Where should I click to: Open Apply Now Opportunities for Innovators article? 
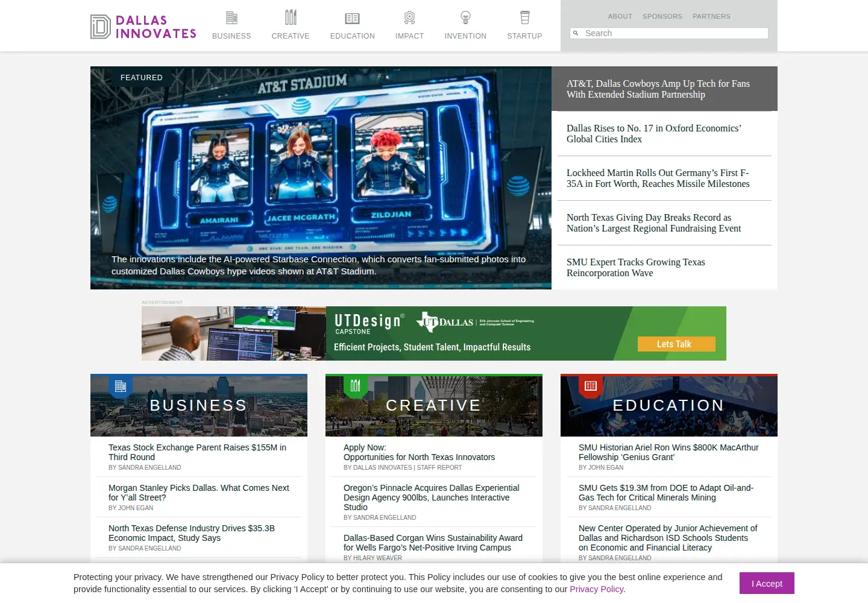(420, 452)
